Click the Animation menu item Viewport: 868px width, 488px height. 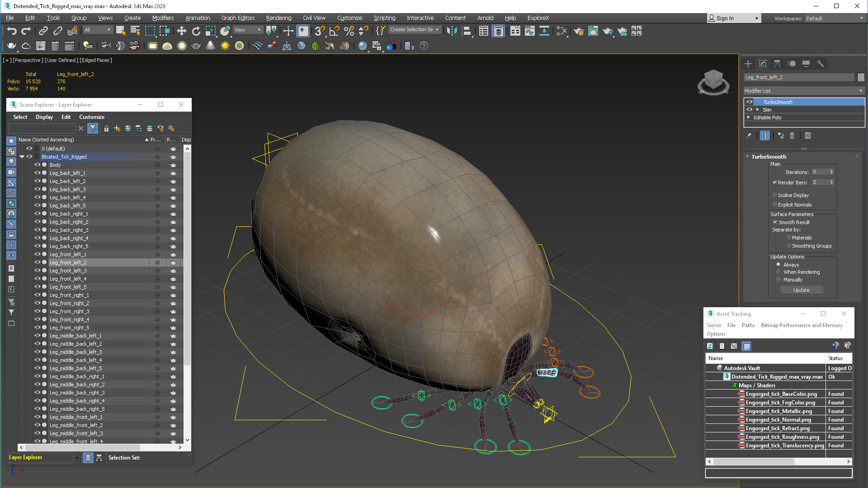[x=196, y=17]
